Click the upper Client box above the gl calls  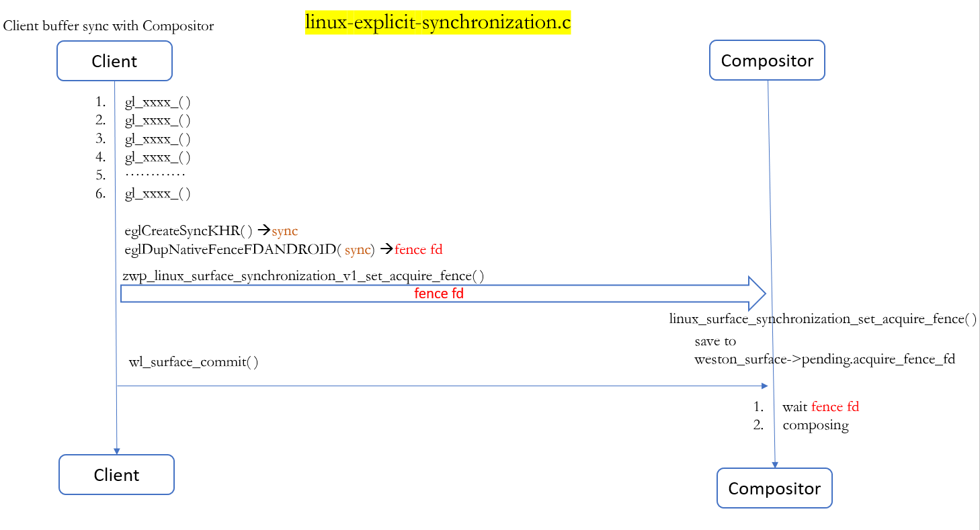click(114, 61)
